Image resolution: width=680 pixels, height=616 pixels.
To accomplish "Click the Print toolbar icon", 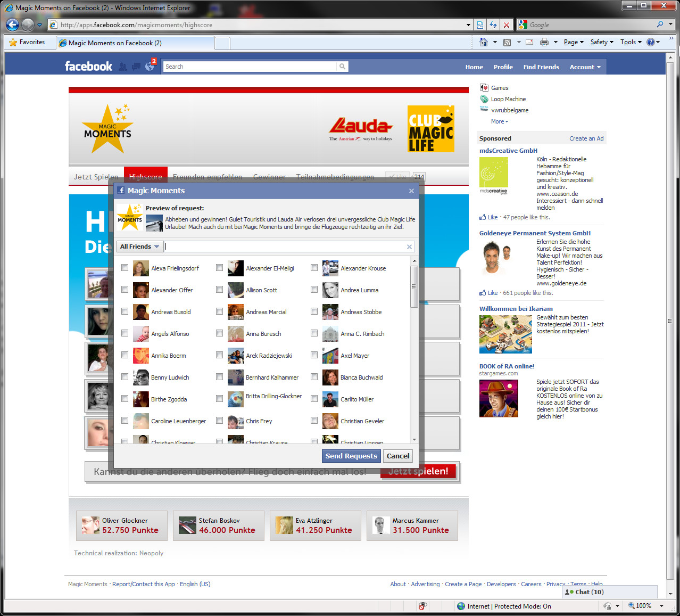I will (544, 42).
